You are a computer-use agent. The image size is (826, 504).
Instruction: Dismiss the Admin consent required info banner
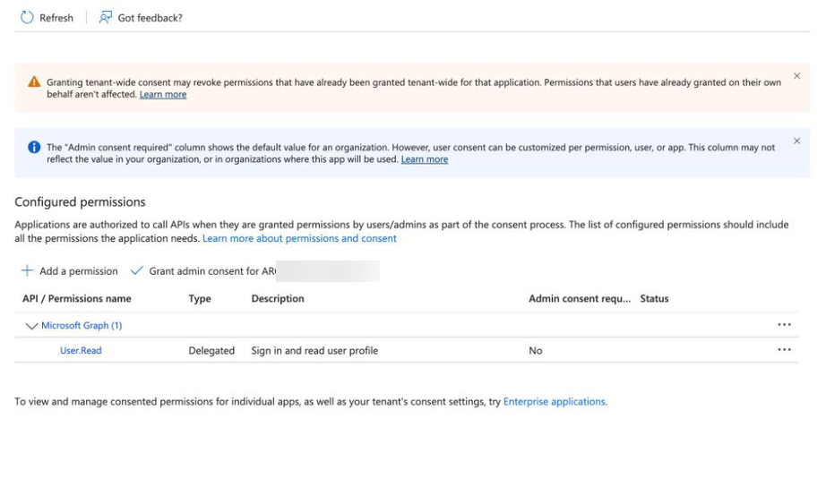pyautogui.click(x=796, y=141)
